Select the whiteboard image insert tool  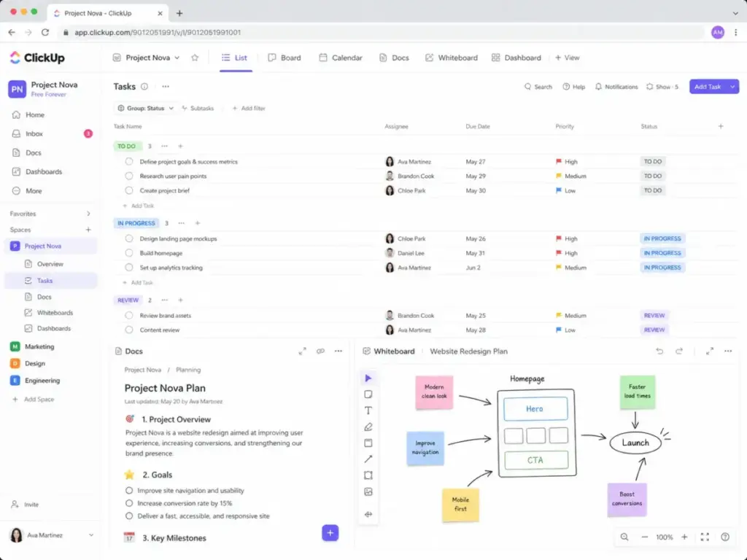tap(368, 491)
